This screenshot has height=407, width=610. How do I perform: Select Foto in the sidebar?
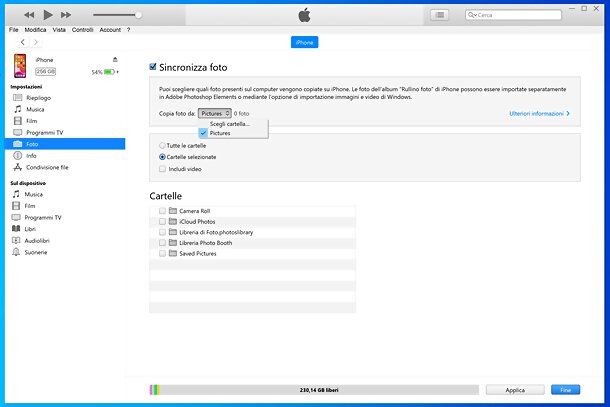[x=65, y=144]
